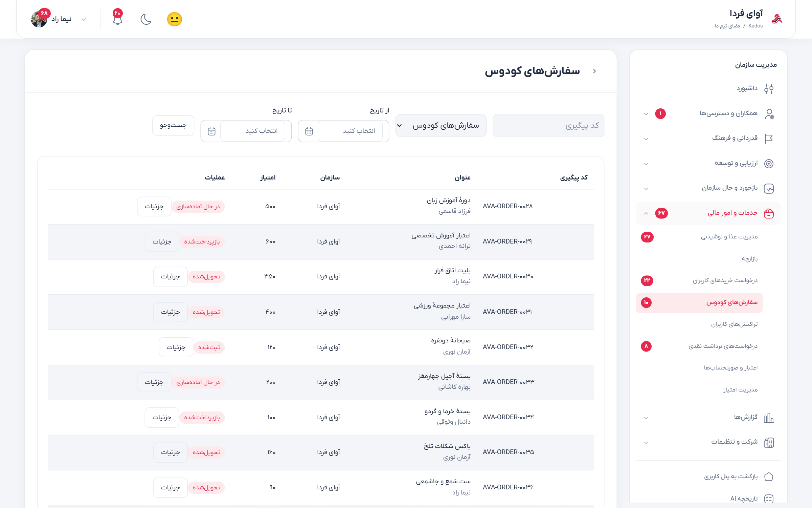Click the از تاریخ date input
The width and height of the screenshot is (812, 508).
pos(350,131)
